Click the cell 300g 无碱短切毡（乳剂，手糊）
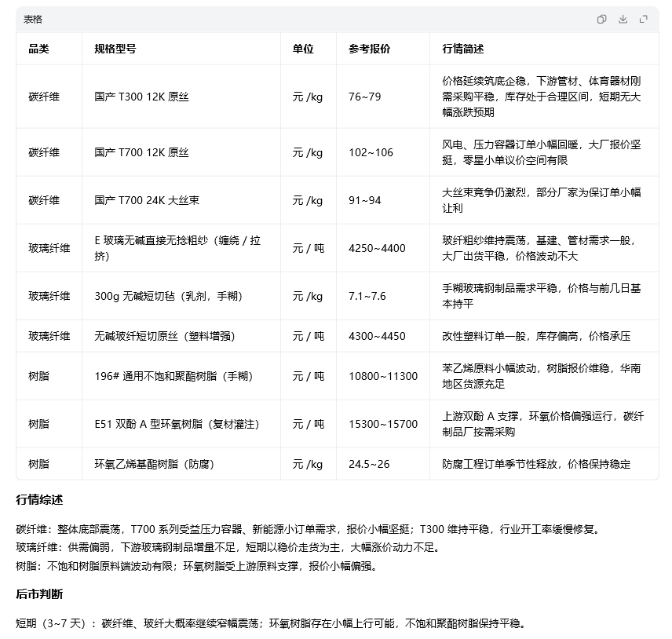The width and height of the screenshot is (672, 639). (x=169, y=296)
